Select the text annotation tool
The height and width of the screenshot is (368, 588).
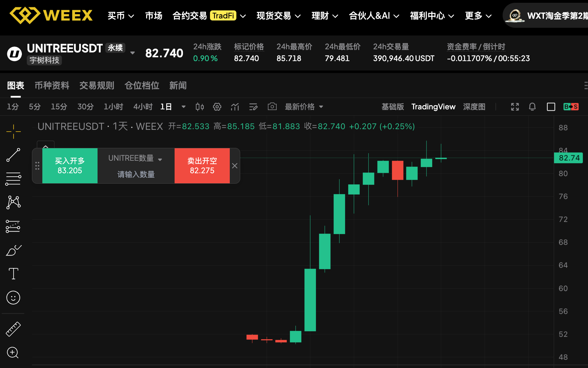[14, 274]
